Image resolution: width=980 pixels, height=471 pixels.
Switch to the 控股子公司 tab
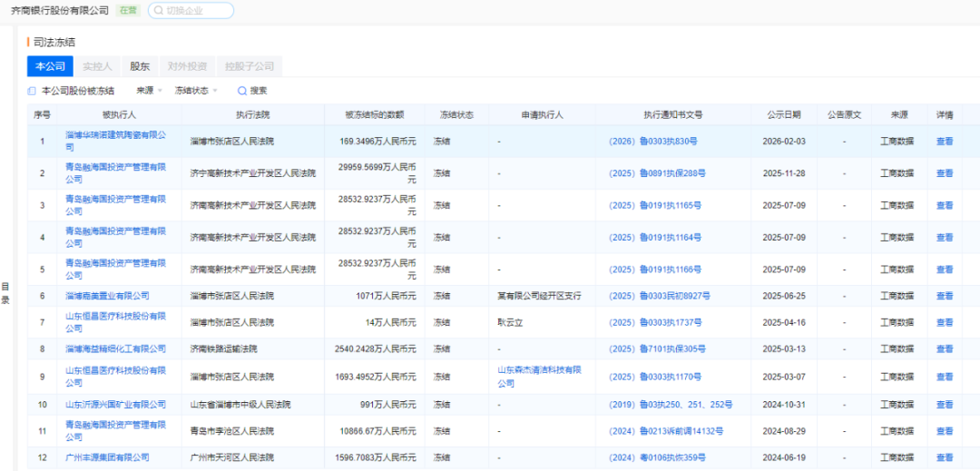coord(249,66)
